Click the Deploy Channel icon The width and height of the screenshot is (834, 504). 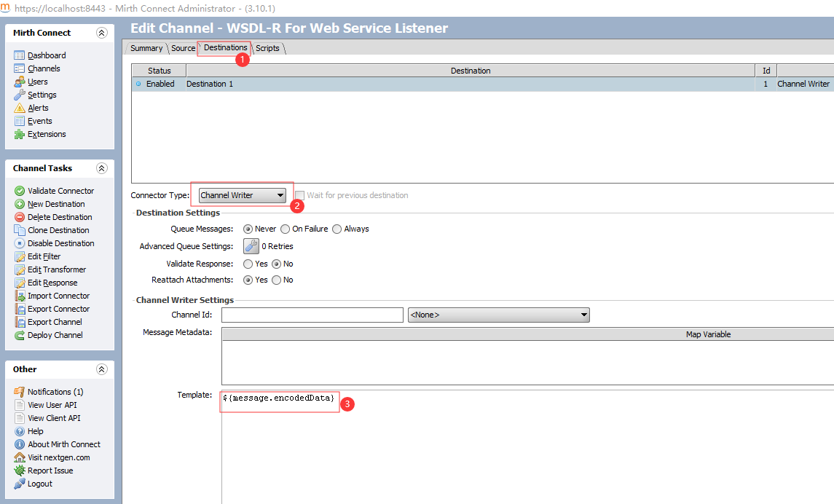point(19,336)
